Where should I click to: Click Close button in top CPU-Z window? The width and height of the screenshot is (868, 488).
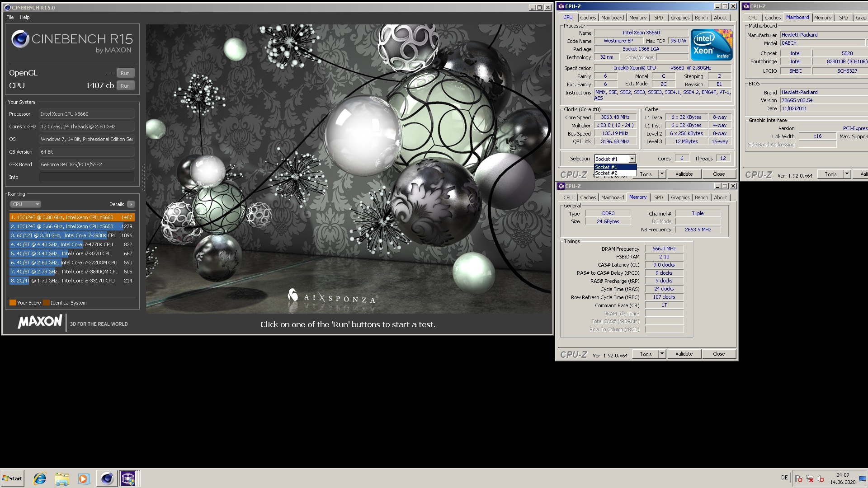(719, 174)
